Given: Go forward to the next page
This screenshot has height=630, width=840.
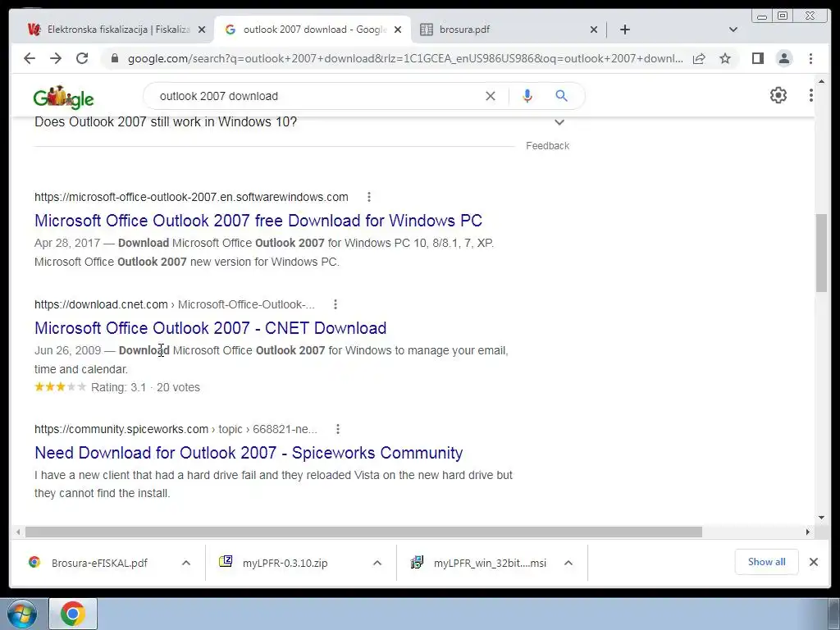Looking at the screenshot, I should [56, 58].
